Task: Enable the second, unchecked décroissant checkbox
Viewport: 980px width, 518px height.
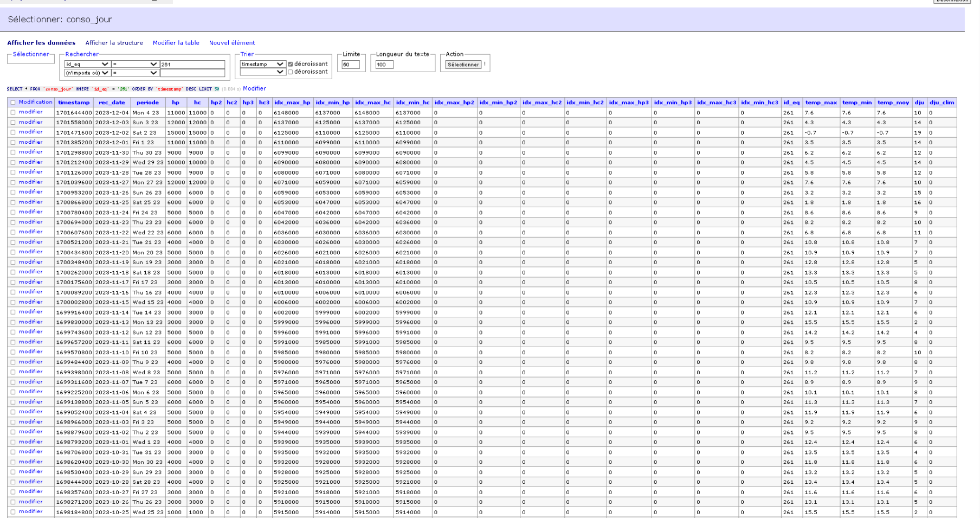Action: point(291,72)
